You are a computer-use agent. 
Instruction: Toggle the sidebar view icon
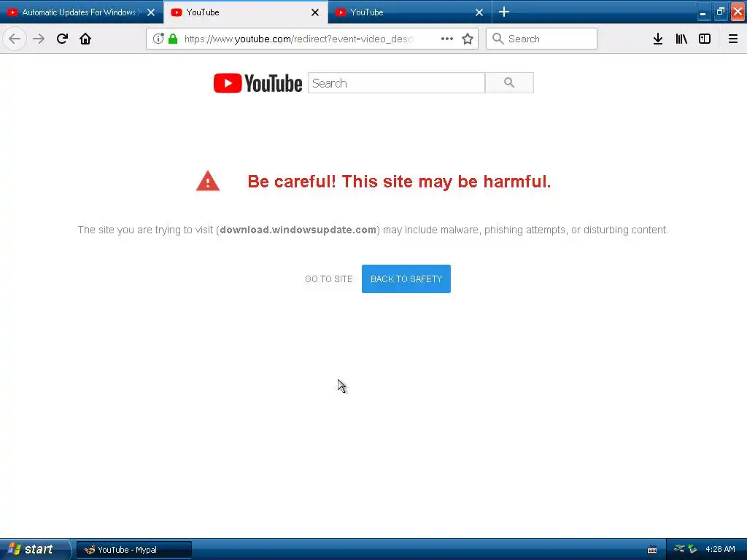pyautogui.click(x=705, y=39)
